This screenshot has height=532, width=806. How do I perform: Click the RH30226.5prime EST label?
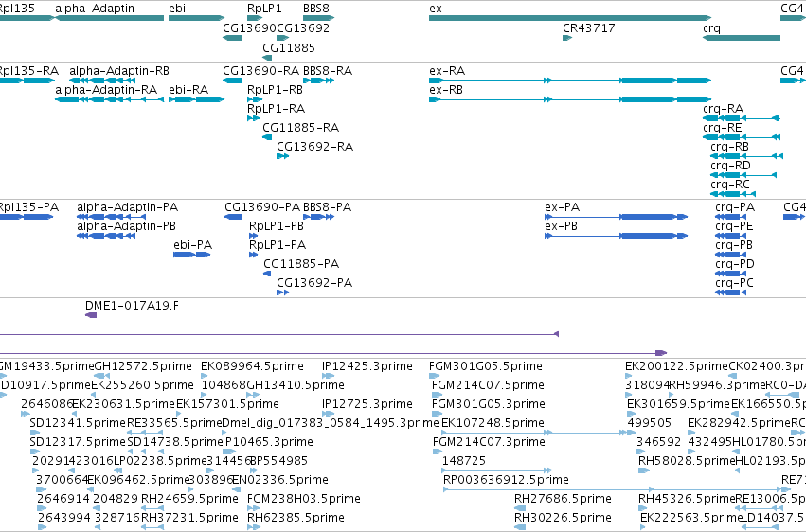[x=563, y=518]
